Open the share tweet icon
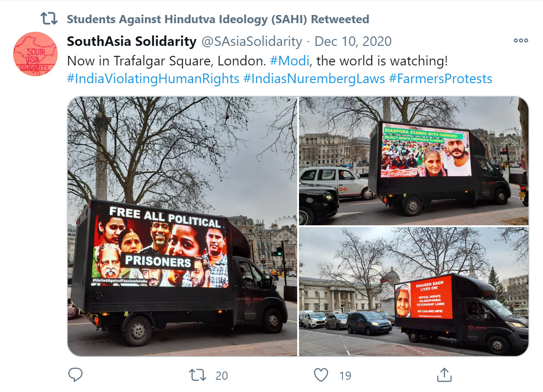 tap(444, 375)
